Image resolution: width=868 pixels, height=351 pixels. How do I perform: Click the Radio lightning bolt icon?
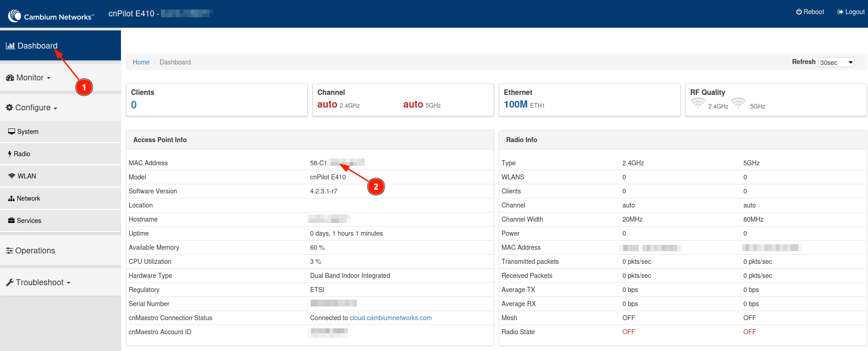tap(10, 154)
